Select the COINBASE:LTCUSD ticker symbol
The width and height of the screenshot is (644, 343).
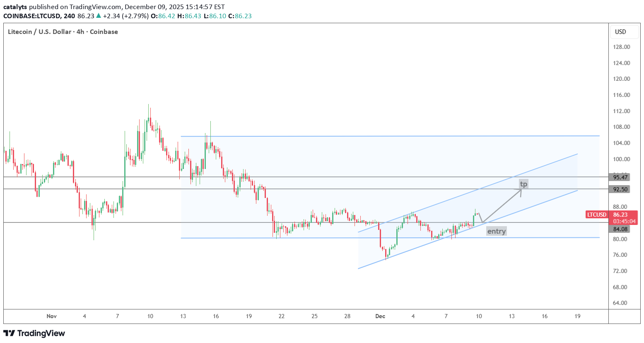[32, 16]
